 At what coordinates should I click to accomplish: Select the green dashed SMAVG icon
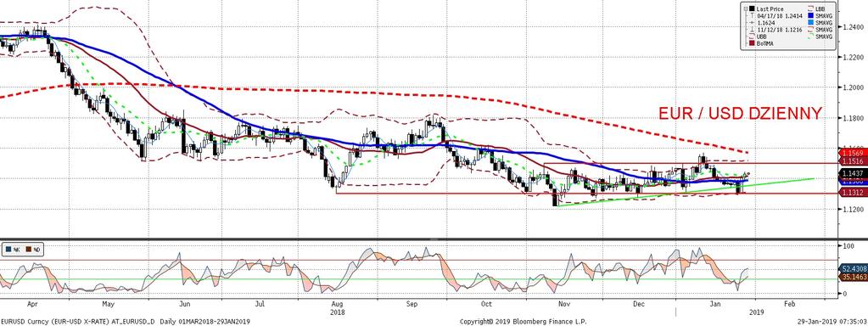click(x=810, y=36)
